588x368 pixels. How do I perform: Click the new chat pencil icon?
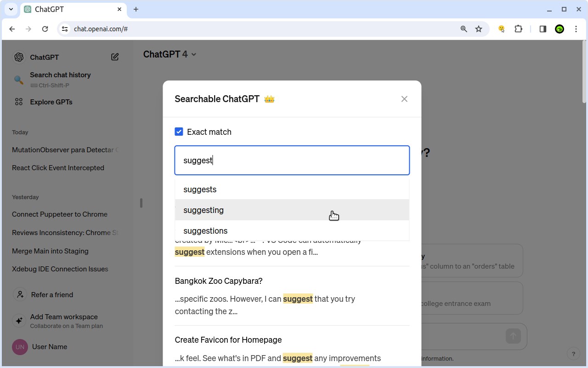[x=115, y=57]
